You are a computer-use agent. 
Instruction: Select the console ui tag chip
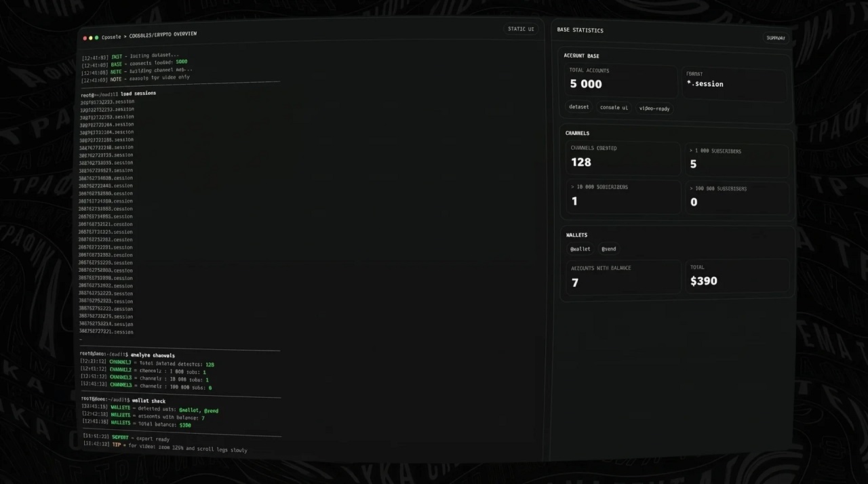[x=614, y=108]
